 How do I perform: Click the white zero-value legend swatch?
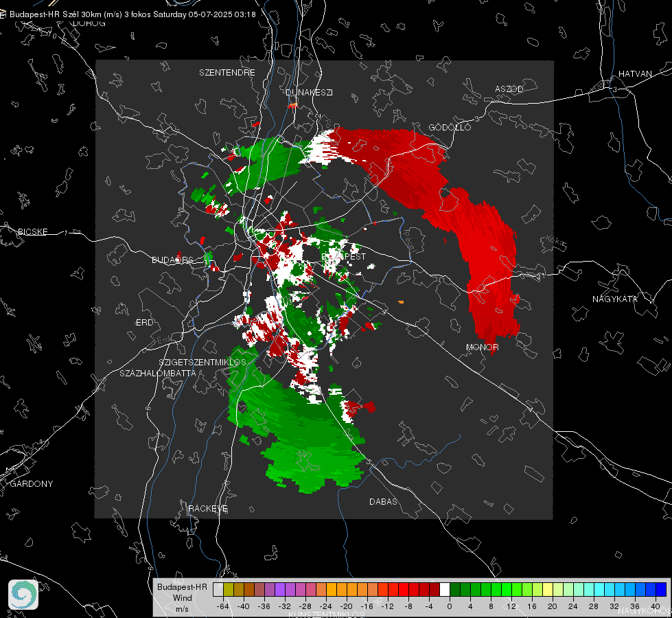coord(445,589)
